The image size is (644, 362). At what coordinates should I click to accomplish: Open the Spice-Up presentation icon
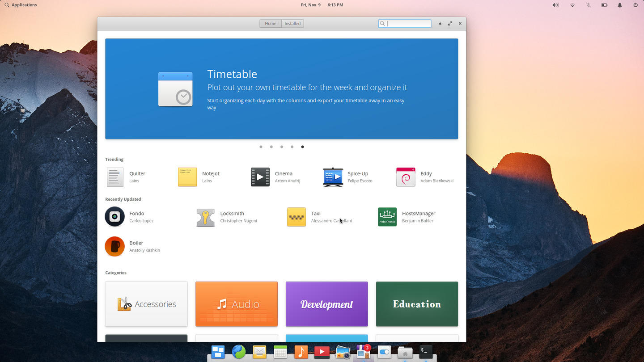click(333, 177)
